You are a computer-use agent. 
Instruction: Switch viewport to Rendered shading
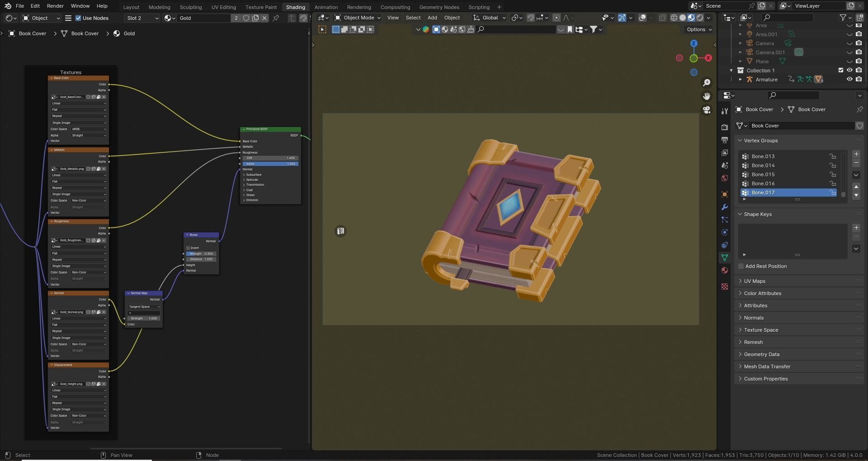point(700,18)
